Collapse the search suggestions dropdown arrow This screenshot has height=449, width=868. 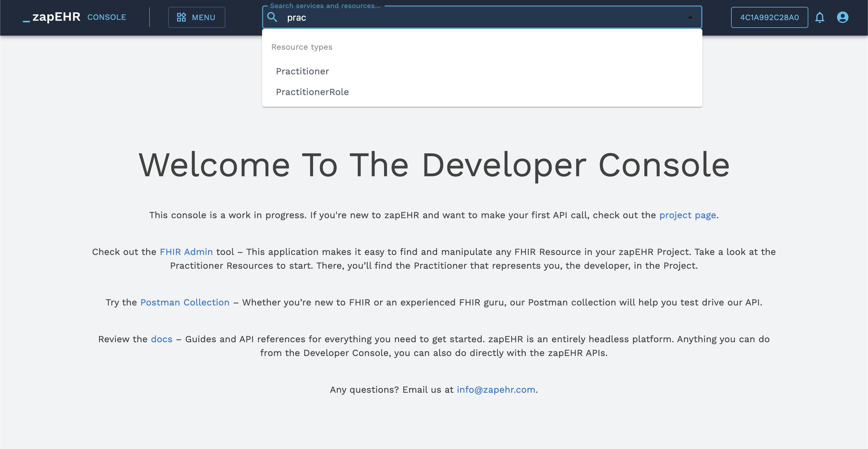tap(690, 17)
